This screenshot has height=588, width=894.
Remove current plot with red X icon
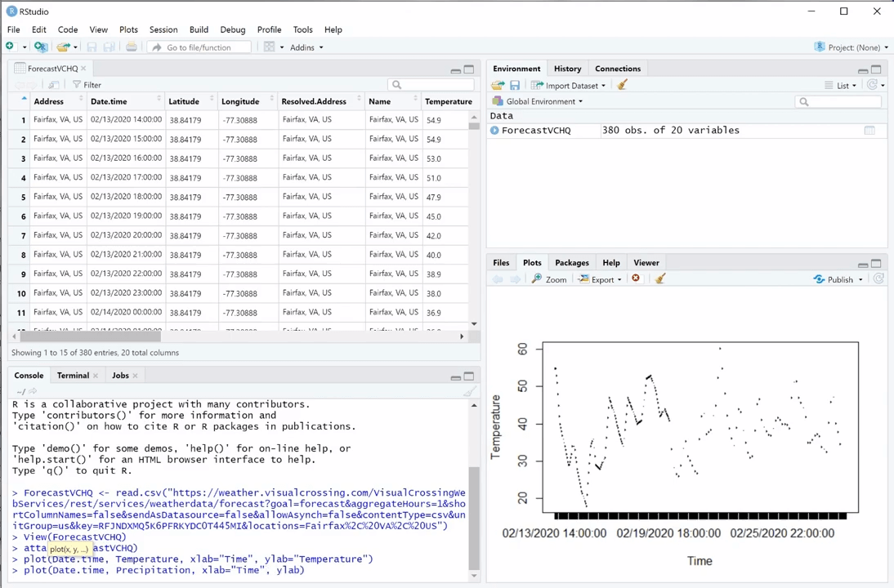(635, 279)
